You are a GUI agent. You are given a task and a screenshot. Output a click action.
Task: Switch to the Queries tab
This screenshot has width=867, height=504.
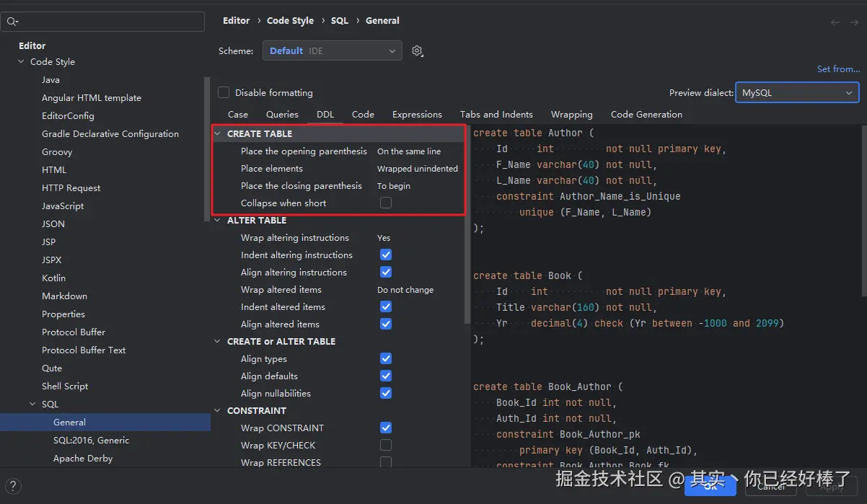click(x=282, y=114)
